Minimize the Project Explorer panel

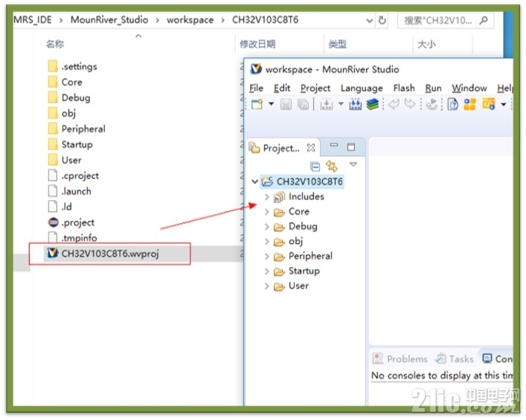(334, 145)
